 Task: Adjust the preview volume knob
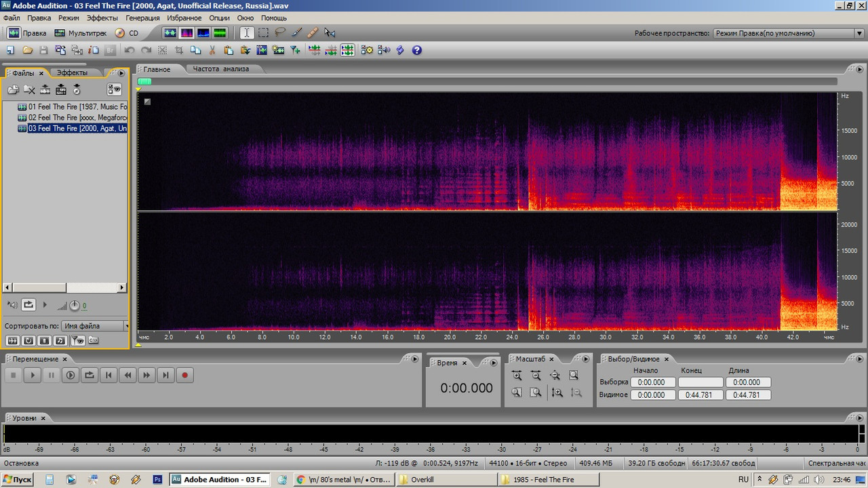(x=75, y=306)
